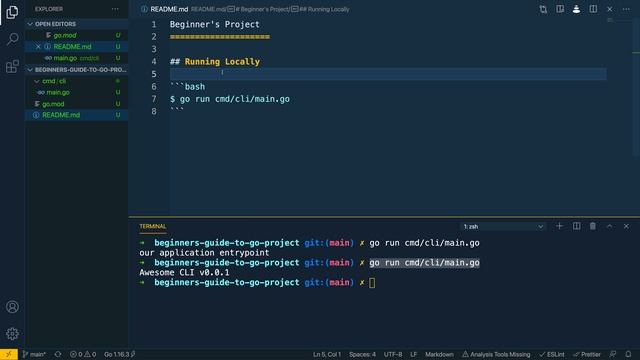Screen dimensions: 640x360
Task: Close README.md in Open Editors list
Action: tap(38, 47)
